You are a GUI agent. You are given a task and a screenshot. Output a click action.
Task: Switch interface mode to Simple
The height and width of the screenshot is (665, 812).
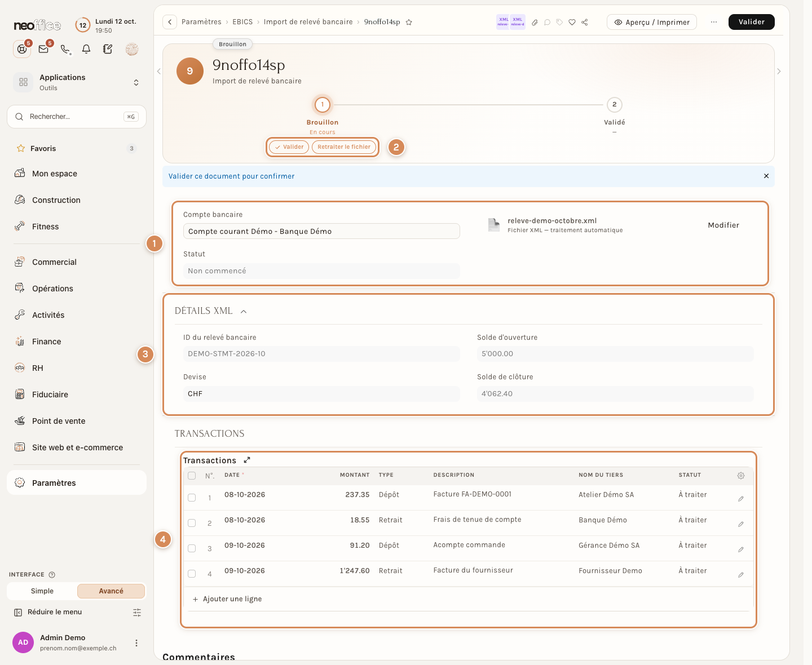[x=42, y=591]
